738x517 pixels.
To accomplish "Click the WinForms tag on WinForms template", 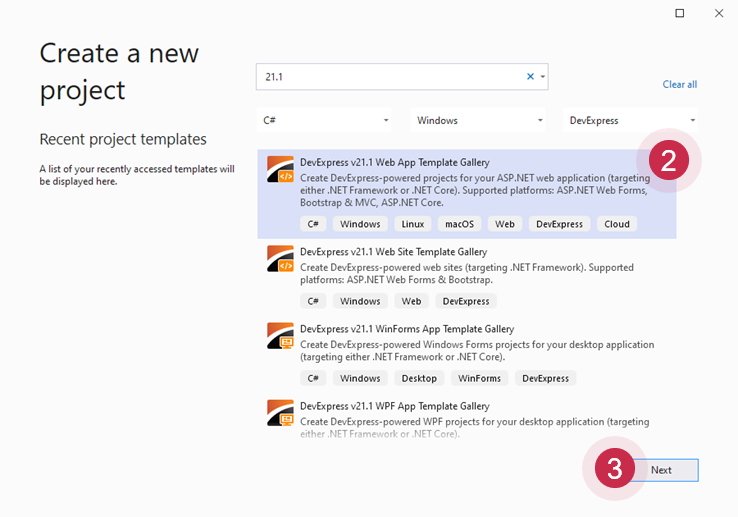I will (x=479, y=379).
